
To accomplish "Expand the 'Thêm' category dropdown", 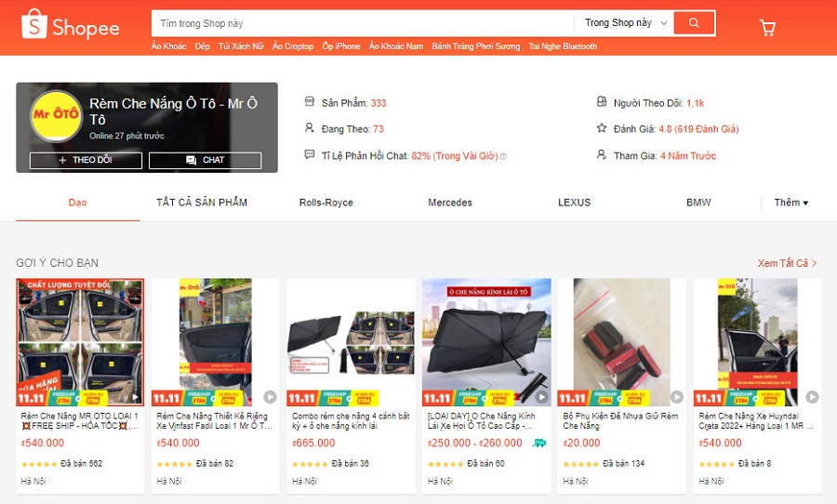I will click(x=791, y=203).
